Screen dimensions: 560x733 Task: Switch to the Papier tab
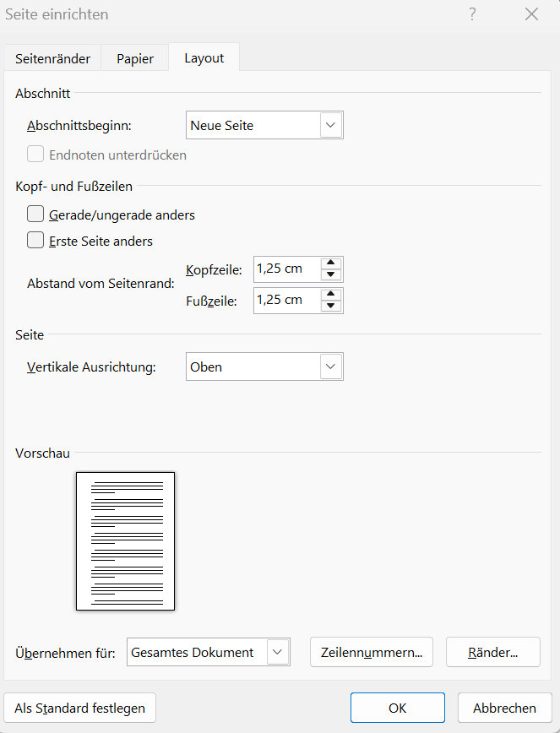tap(135, 58)
